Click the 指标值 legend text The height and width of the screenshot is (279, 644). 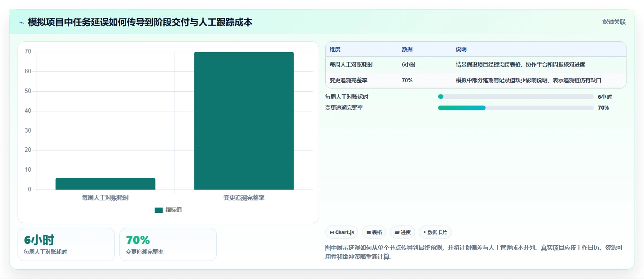[x=174, y=210]
